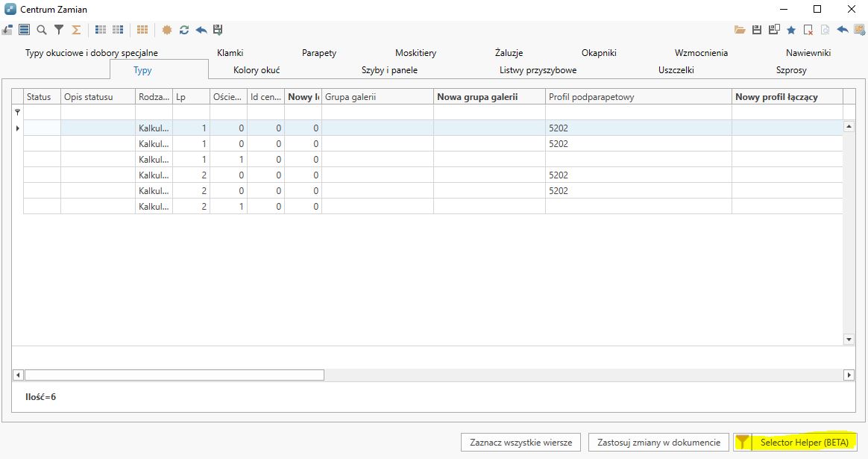Click the current row indicator arrow
The height and width of the screenshot is (459, 868).
[x=18, y=128]
